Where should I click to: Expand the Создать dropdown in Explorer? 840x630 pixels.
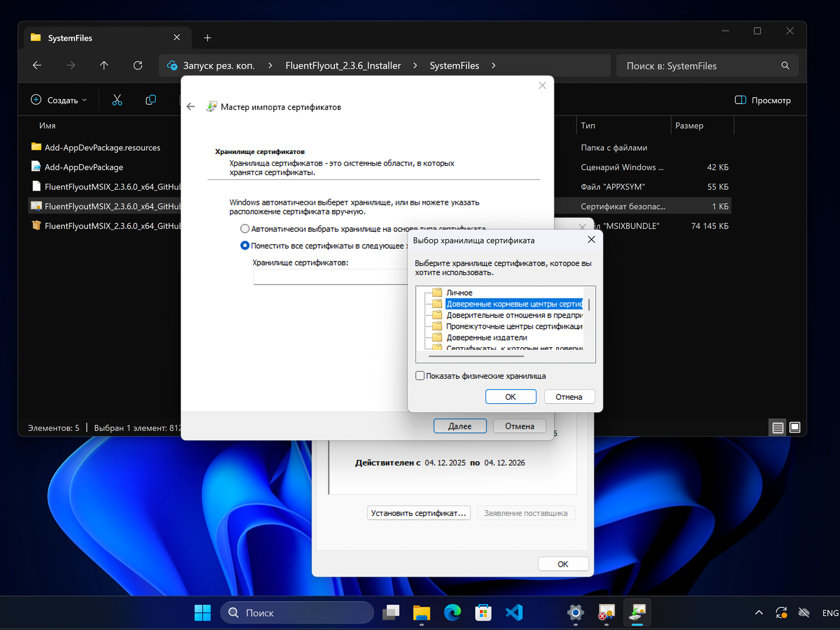[x=59, y=100]
